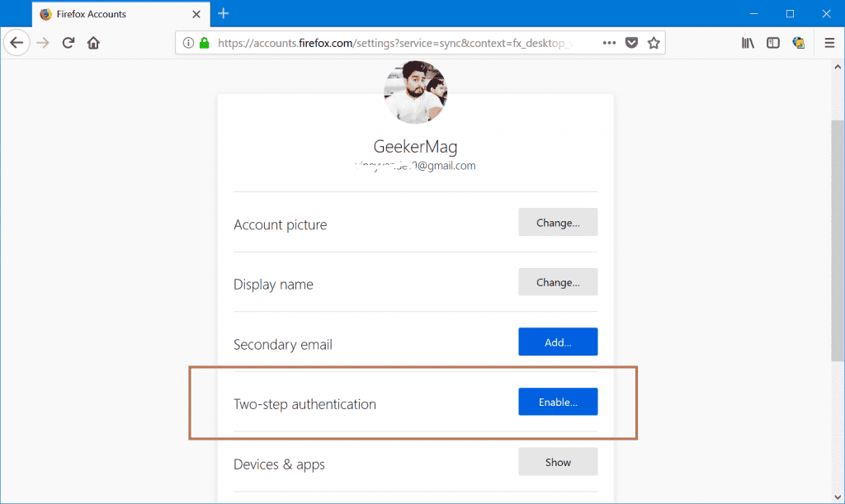Click the forward navigation arrow
Viewport: 845px width, 504px height.
click(x=43, y=43)
